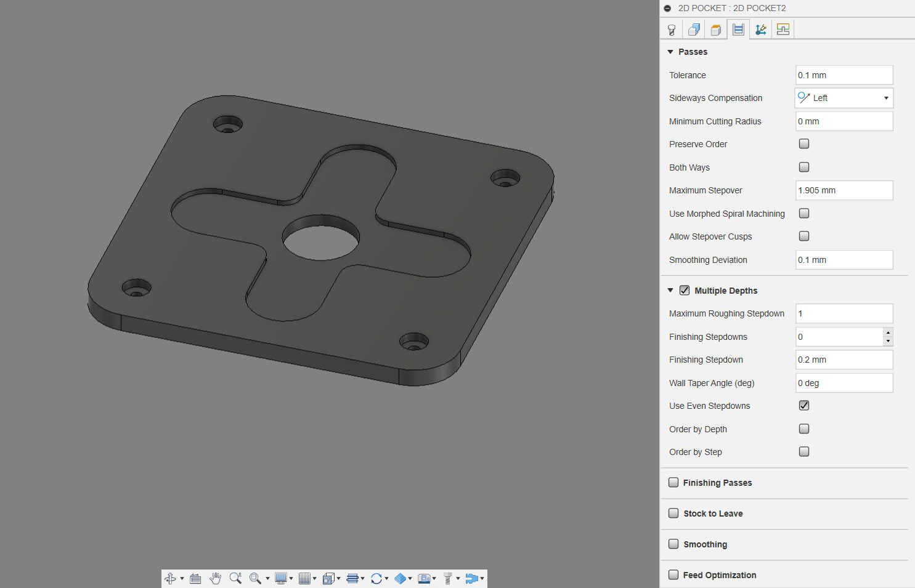Click the Finishing Stepdown 0.2 mm field
The image size is (915, 588).
(x=844, y=360)
